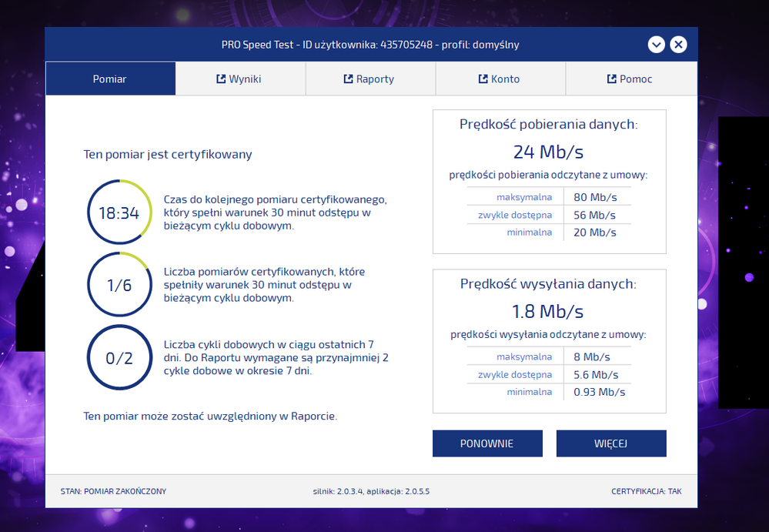Click the CERTYFIKACJA: TAK status indicator
Screen dimensions: 769x532
646,491
